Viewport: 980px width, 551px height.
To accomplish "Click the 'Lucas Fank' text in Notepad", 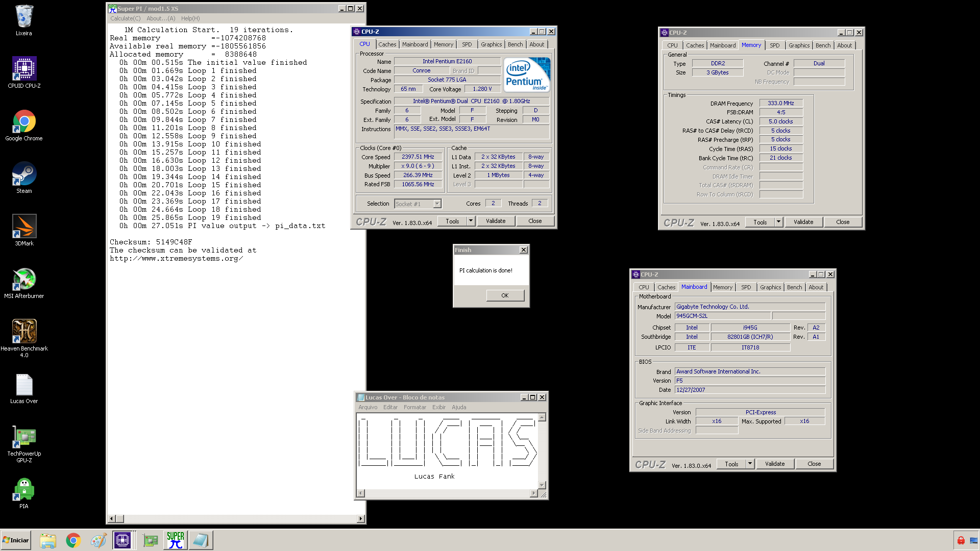I will pos(434,477).
